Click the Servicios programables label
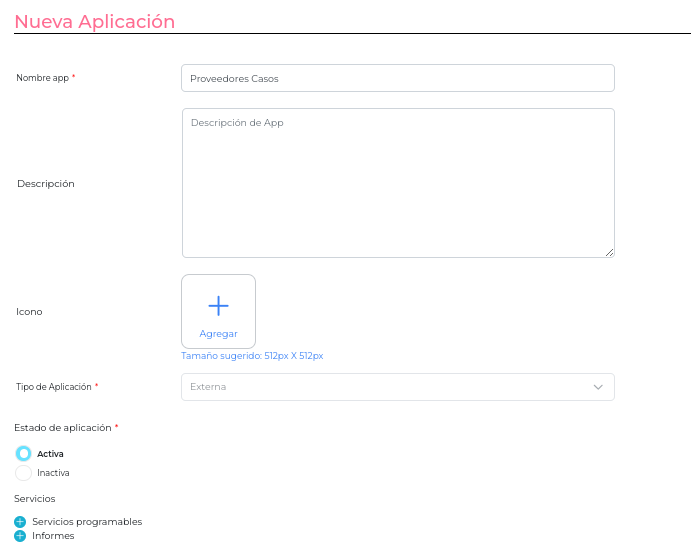 87,522
